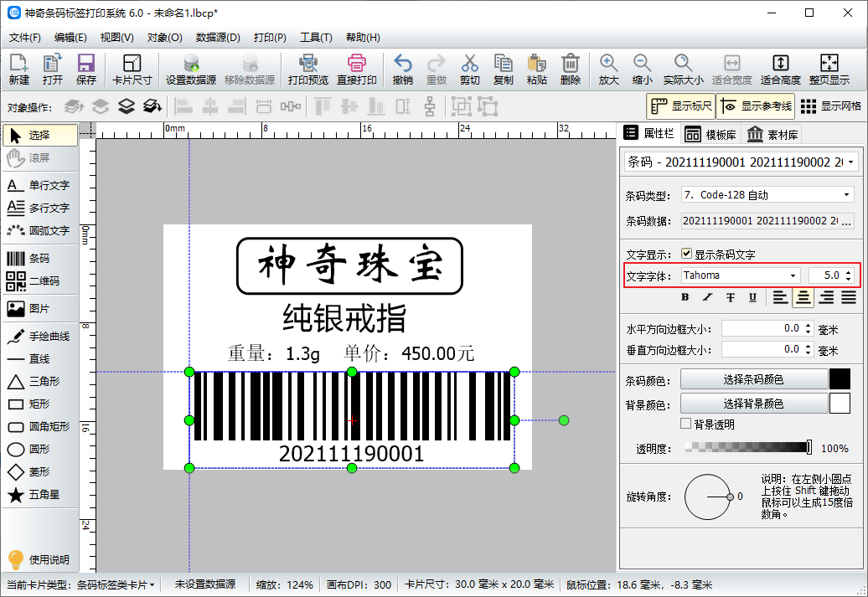Select the 三角形 triangle tool

[x=39, y=382]
